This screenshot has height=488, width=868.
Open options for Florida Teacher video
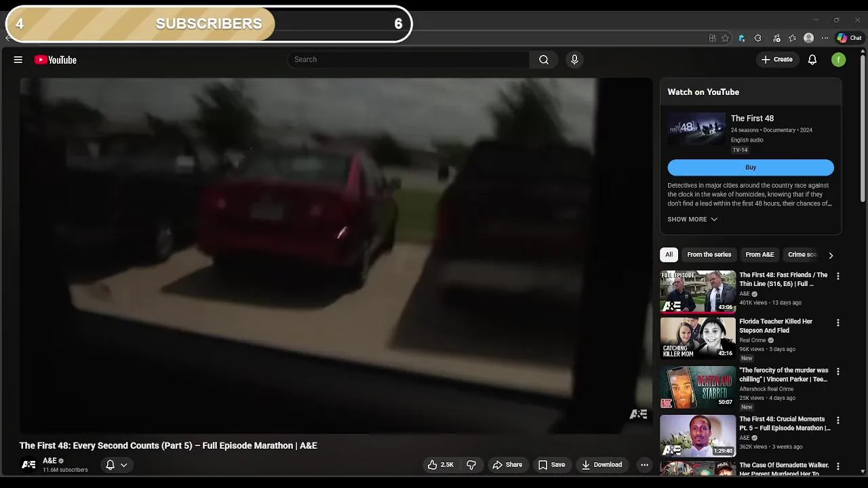837,323
